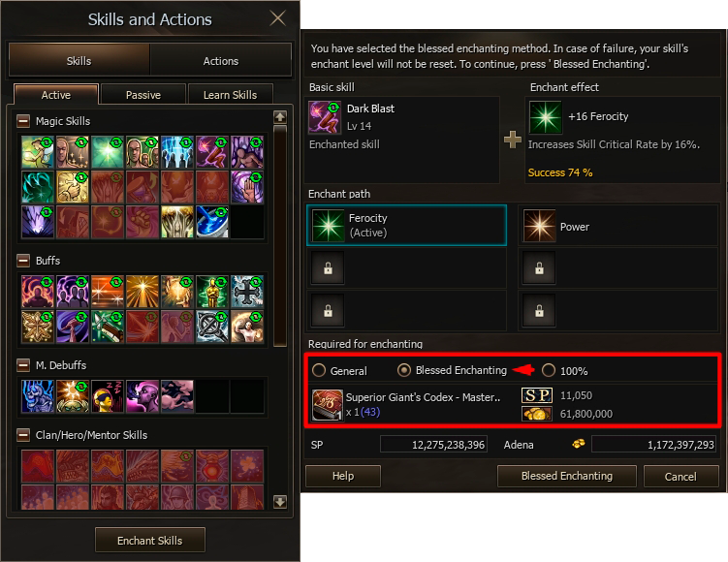Select the Ferocity enchant path icon
The image size is (728, 562).
pos(326,226)
